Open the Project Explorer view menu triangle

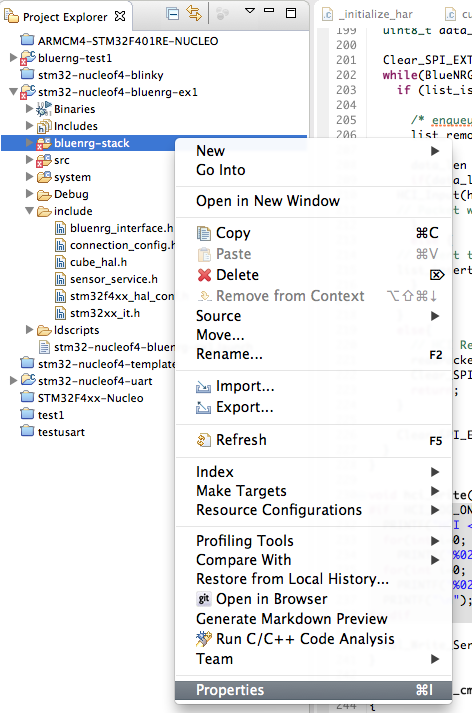tap(250, 11)
